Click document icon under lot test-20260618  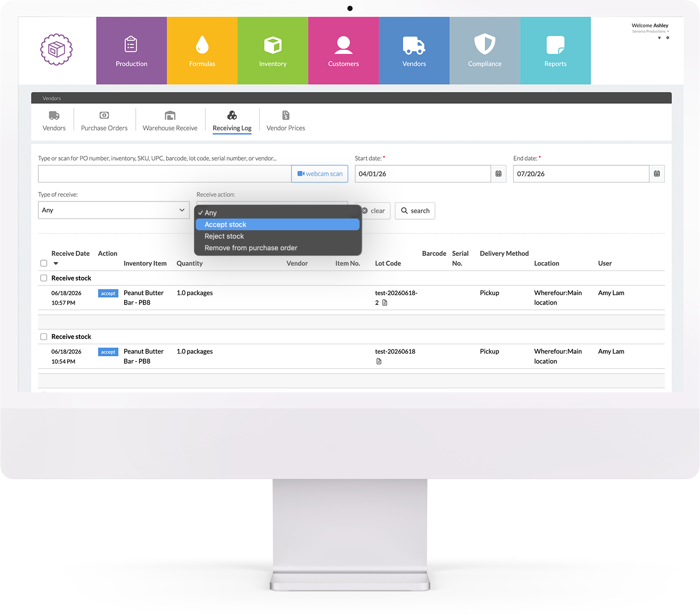[379, 361]
